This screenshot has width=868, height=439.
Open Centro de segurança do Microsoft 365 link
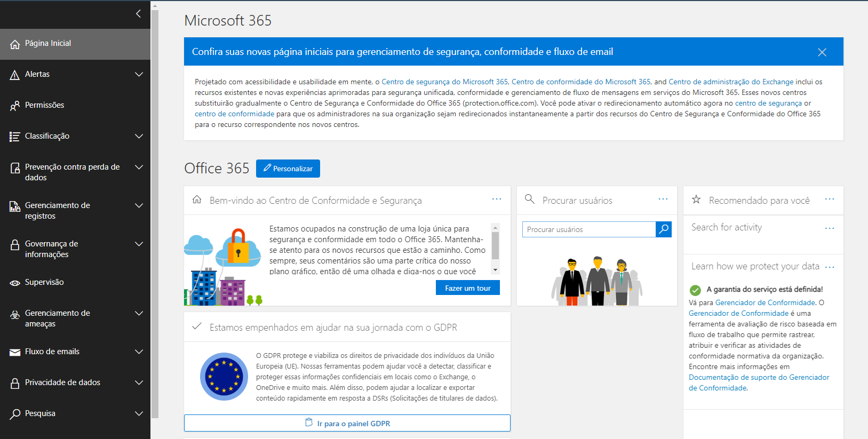click(445, 82)
